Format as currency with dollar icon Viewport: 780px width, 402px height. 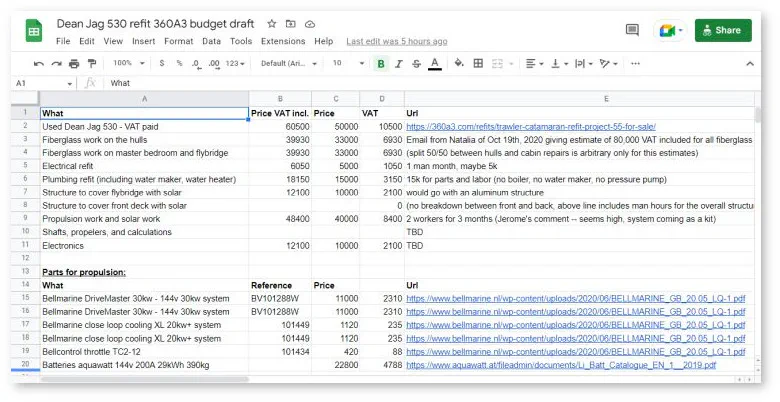coord(163,63)
